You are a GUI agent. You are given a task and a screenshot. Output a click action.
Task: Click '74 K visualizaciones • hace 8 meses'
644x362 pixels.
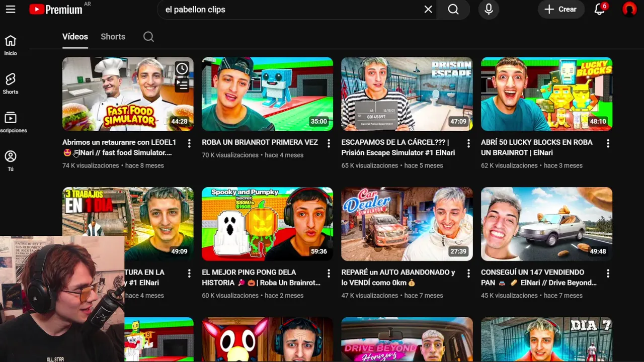[113, 165]
